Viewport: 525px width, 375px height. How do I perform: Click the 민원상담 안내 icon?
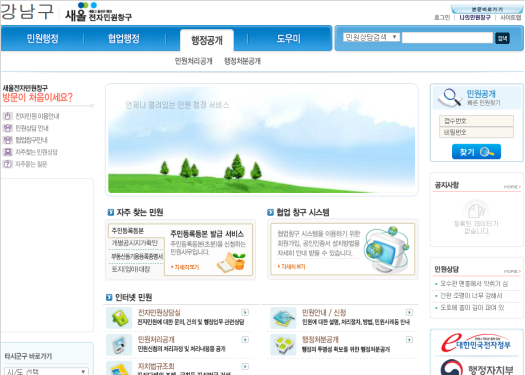pos(7,128)
